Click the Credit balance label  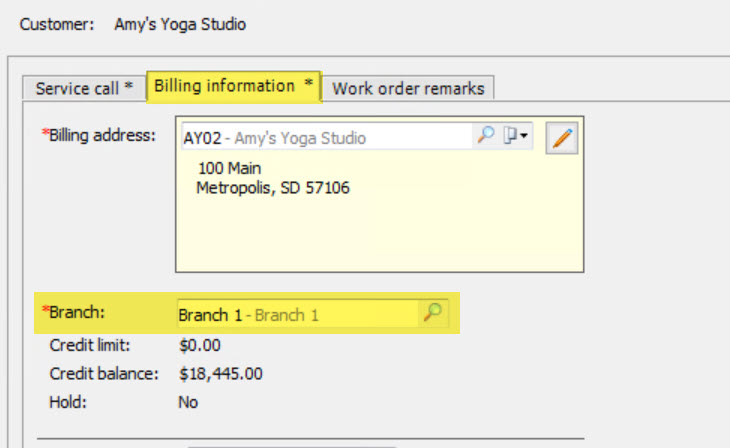pyautogui.click(x=104, y=373)
